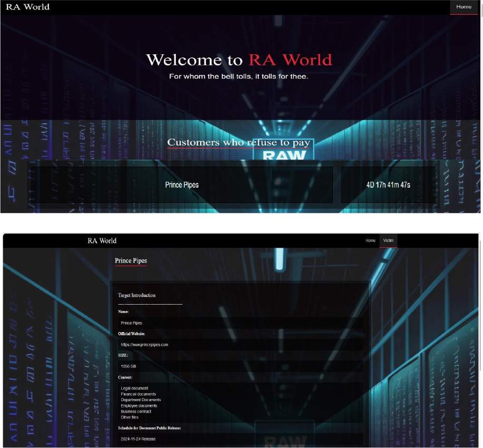The width and height of the screenshot is (483, 448).
Task: Click the 'Welcome to RA World' headline
Action: pyautogui.click(x=239, y=60)
